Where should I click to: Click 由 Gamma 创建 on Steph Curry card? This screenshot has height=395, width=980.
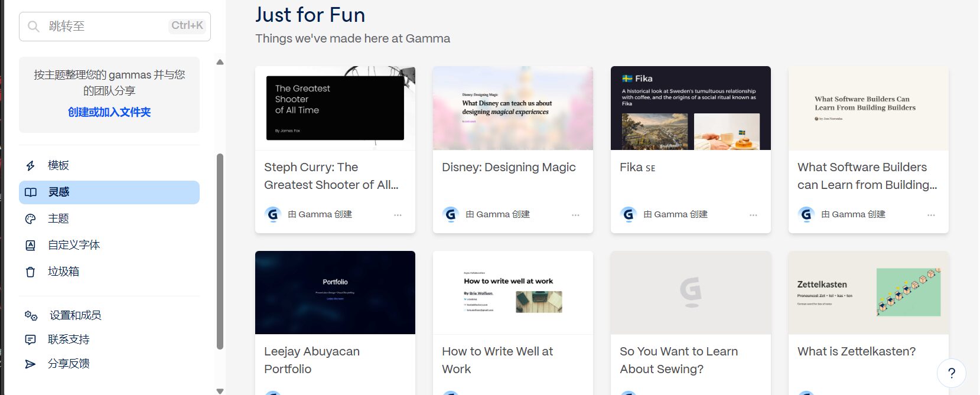pos(320,214)
